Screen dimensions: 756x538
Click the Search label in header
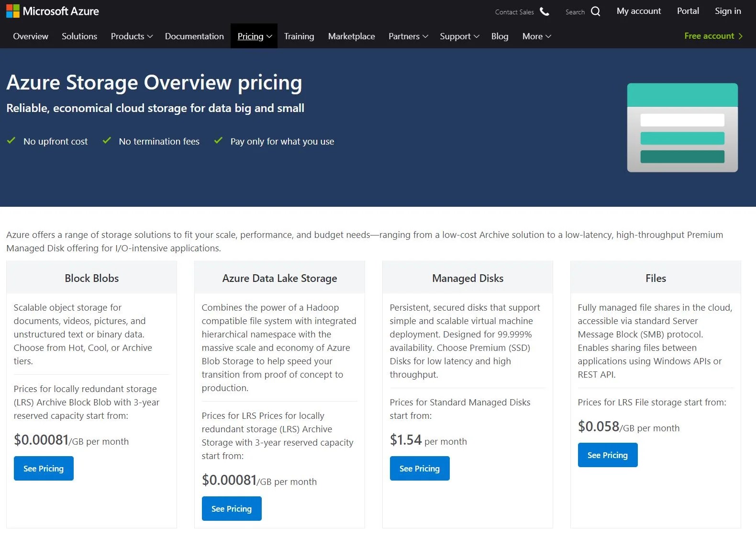tap(575, 12)
